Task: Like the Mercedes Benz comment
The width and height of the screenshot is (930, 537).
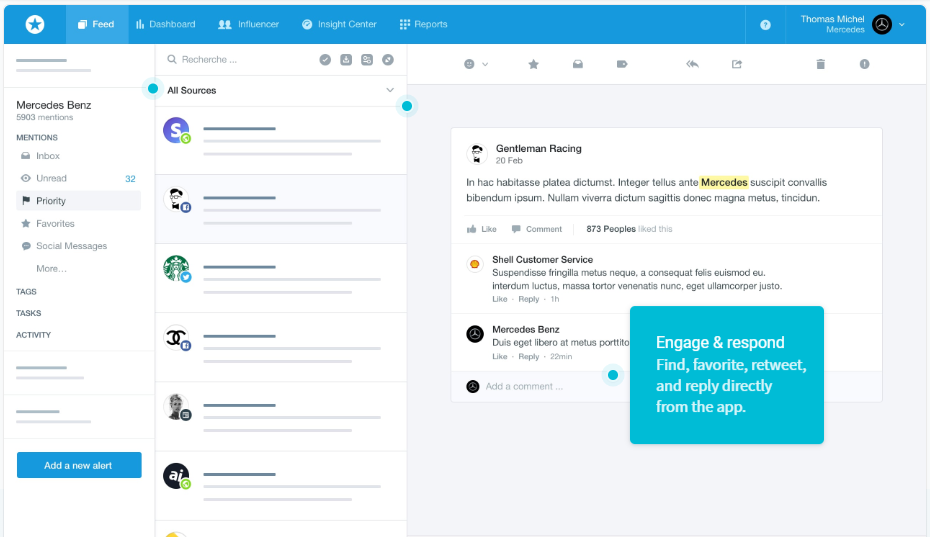Action: pos(499,357)
